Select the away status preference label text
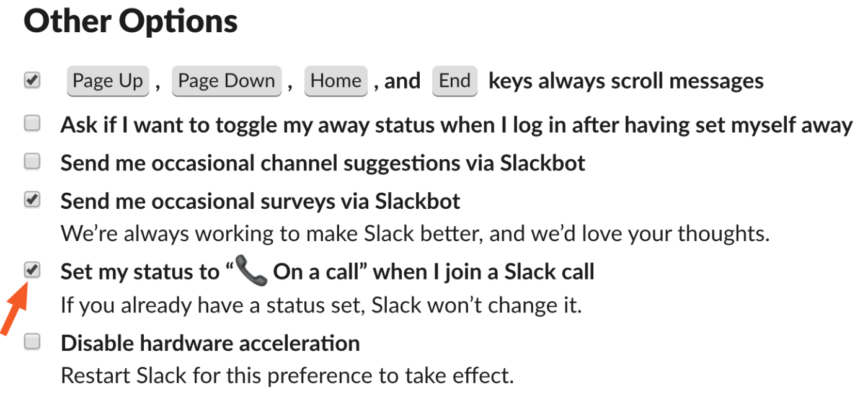868x401 pixels. [x=456, y=124]
